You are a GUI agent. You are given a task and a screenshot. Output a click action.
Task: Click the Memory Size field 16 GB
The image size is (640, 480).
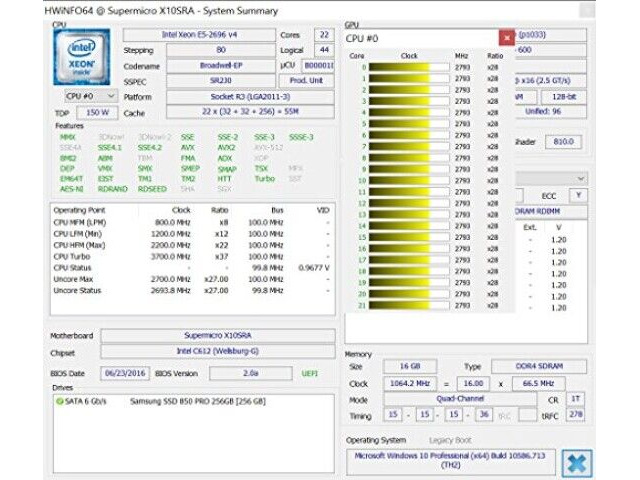[410, 366]
